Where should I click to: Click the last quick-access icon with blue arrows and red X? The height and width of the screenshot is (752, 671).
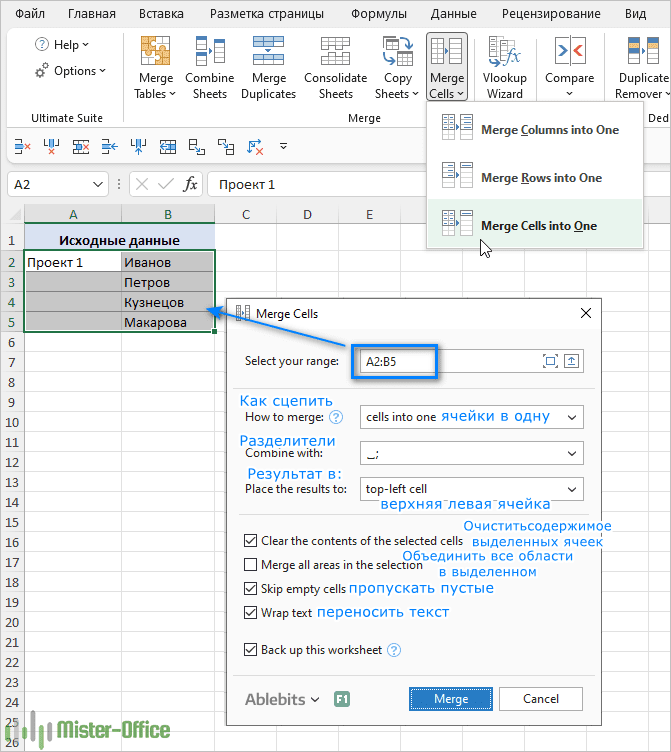tap(255, 146)
